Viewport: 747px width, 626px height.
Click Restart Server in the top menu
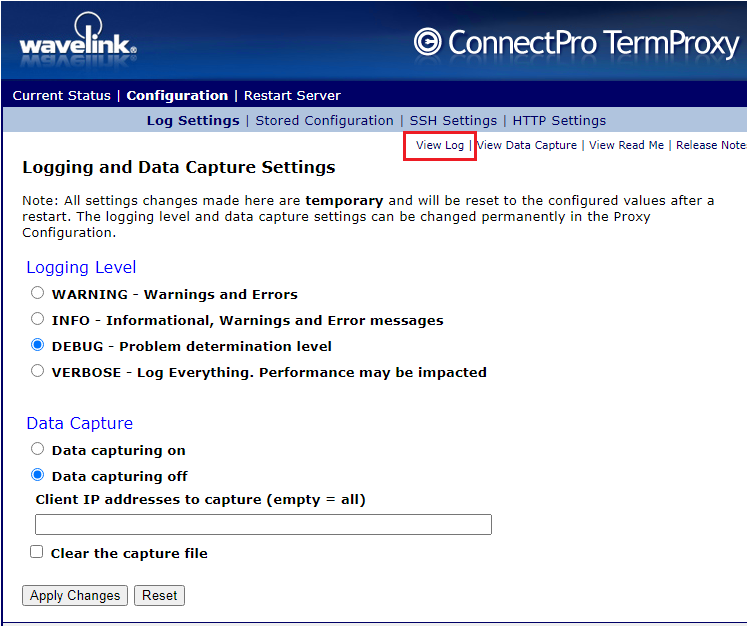tap(292, 96)
